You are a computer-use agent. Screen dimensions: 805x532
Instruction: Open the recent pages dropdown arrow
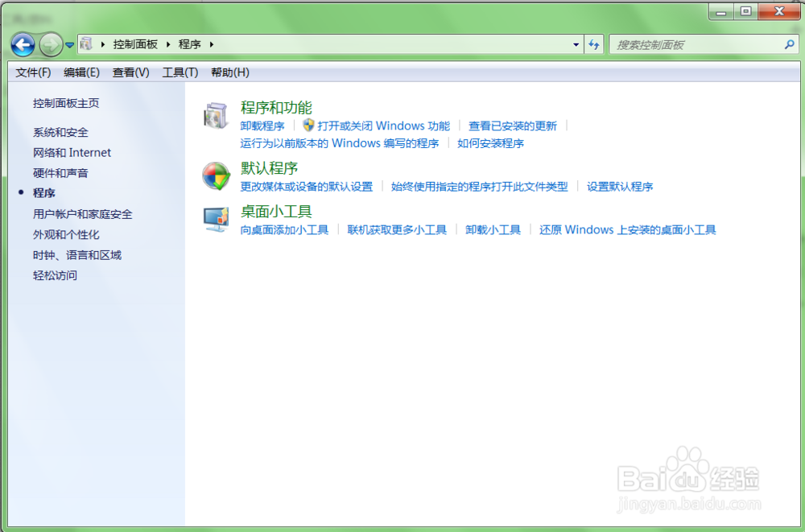[x=69, y=44]
